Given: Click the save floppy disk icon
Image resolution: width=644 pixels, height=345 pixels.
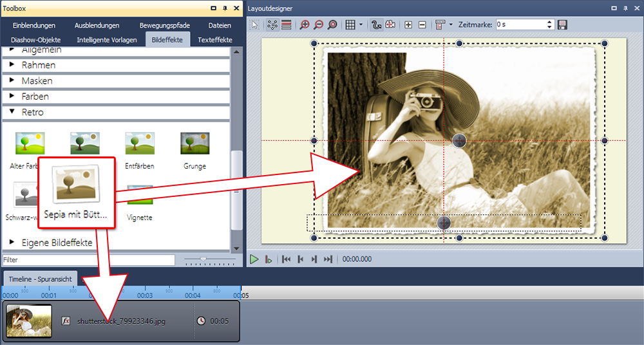Looking at the screenshot, I should pos(562,24).
